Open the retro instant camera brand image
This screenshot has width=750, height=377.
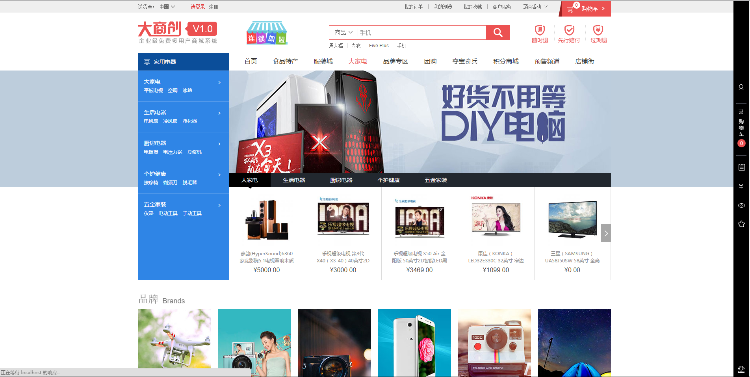pos(495,343)
